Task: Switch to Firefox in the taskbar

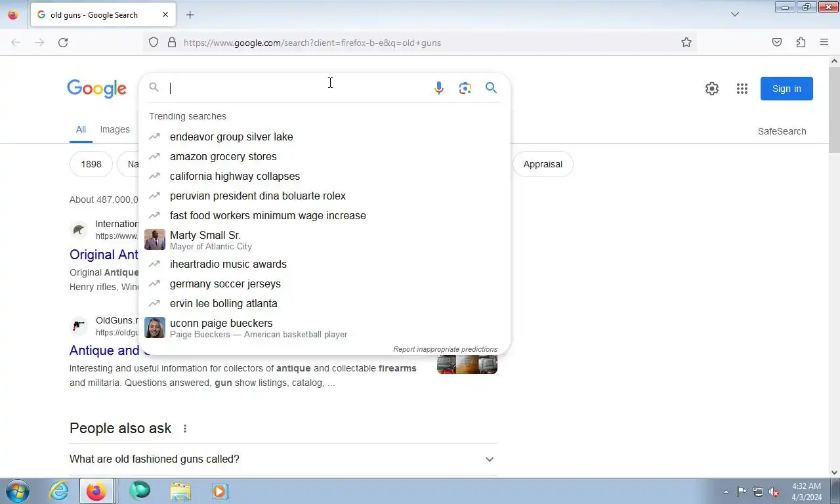Action: point(96,491)
